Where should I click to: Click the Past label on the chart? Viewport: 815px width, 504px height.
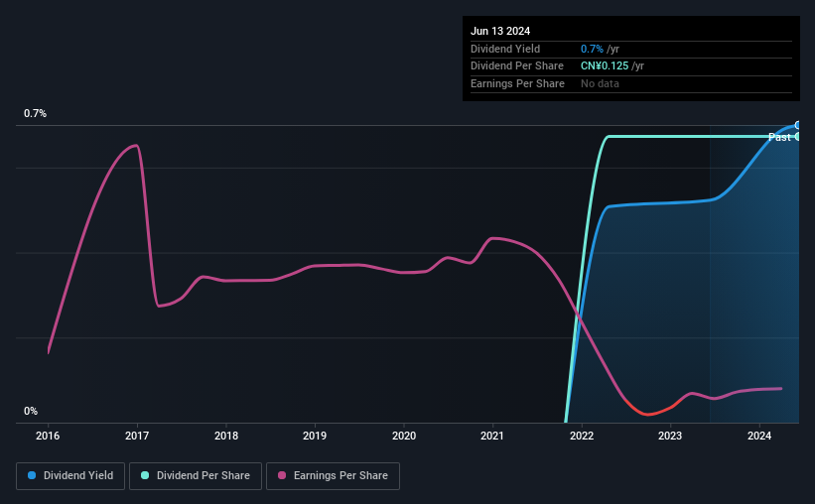[779, 138]
